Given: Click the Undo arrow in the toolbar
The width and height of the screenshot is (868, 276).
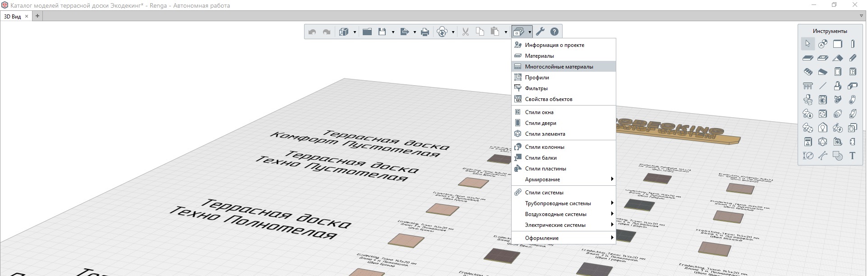Looking at the screenshot, I should point(312,32).
